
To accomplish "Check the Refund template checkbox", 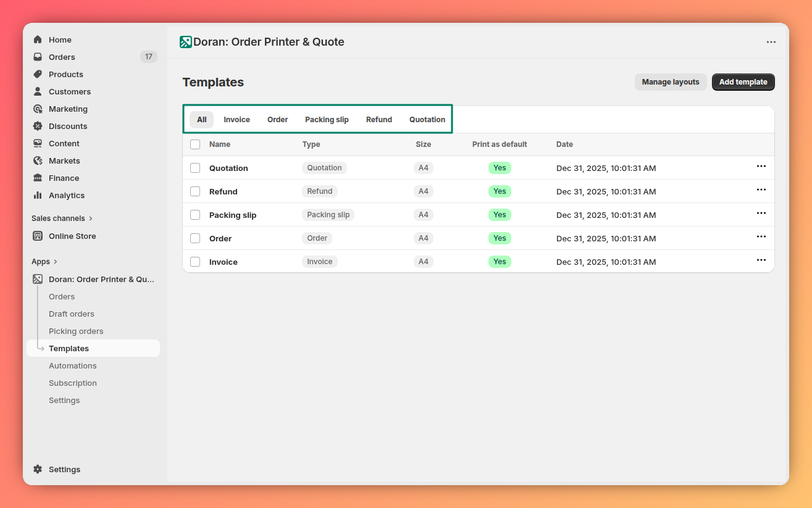I will [195, 191].
